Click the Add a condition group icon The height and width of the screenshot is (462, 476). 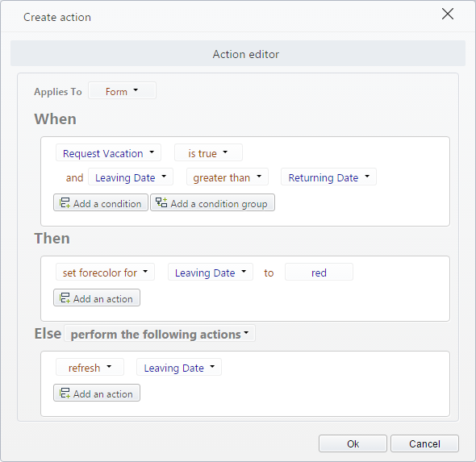pyautogui.click(x=161, y=202)
